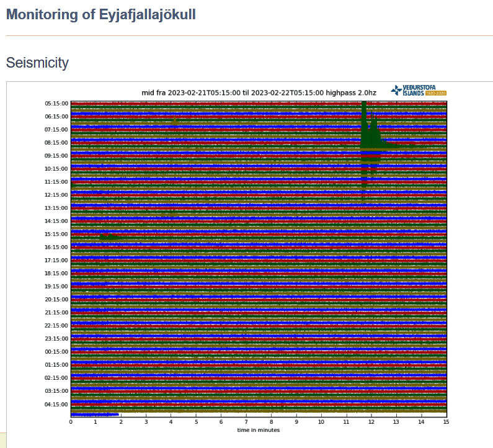493x448 pixels.
Task: Click the 5 minute tick on x-axis
Action: point(196,422)
